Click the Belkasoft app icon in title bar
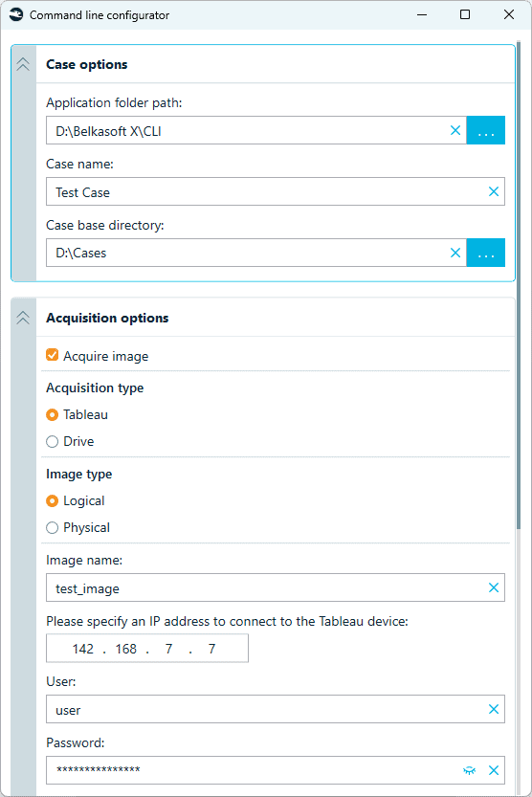The height and width of the screenshot is (797, 532). tap(16, 14)
